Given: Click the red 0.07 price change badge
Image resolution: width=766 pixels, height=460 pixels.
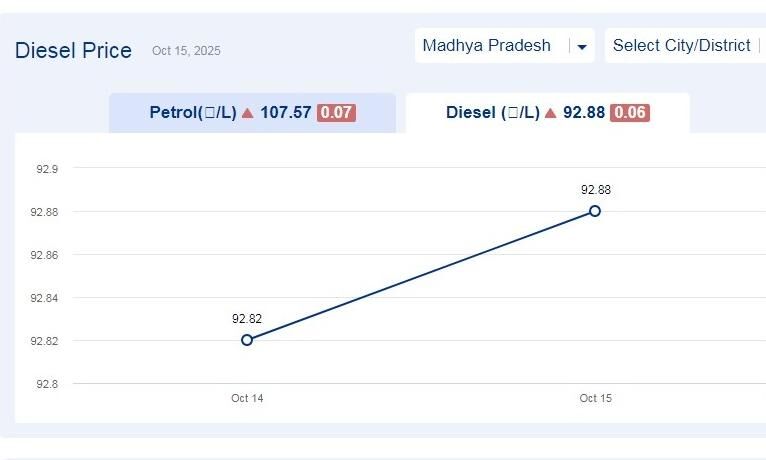Looking at the screenshot, I should (336, 113).
